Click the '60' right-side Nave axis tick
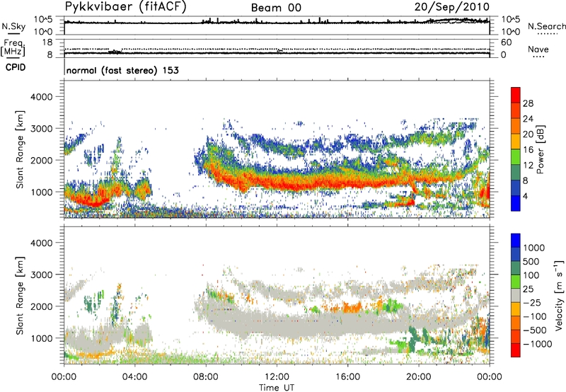566x392 pixels. pos(506,42)
